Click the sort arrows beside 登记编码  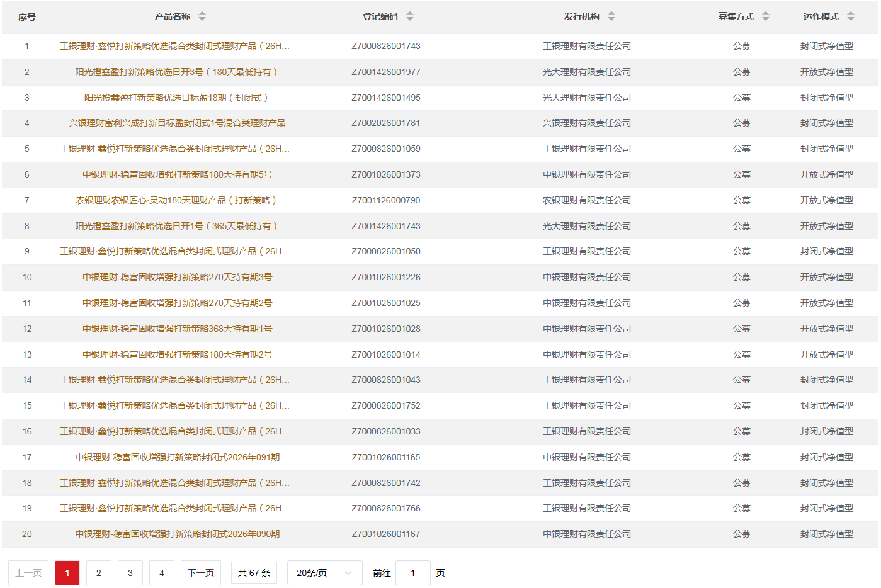410,16
